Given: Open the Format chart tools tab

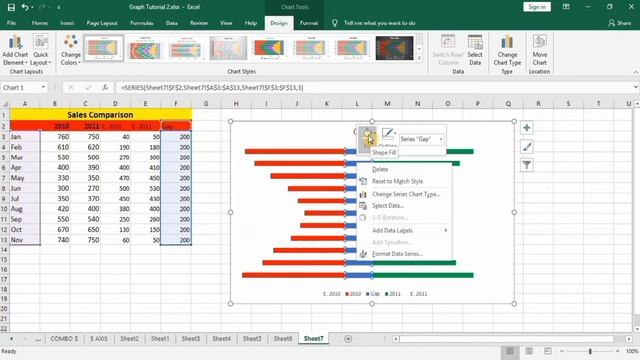Looking at the screenshot, I should coord(309,23).
